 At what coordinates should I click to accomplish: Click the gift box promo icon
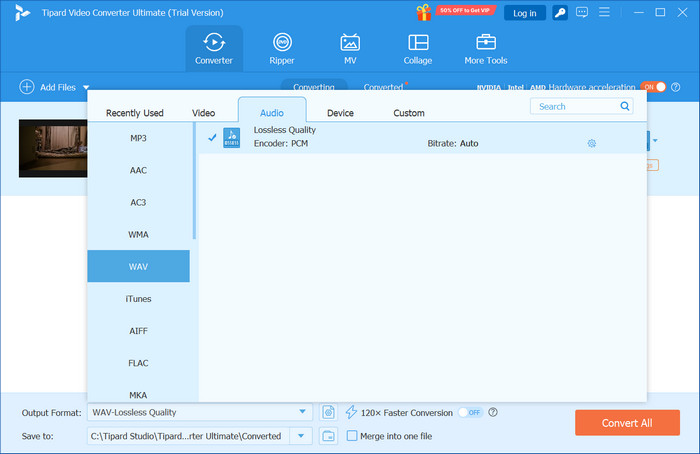(424, 12)
